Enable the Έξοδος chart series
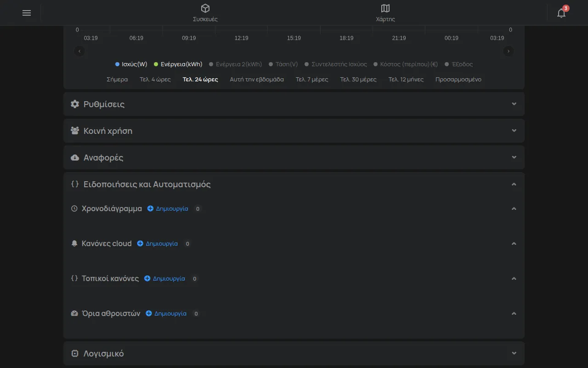The height and width of the screenshot is (368, 588). 459,64
